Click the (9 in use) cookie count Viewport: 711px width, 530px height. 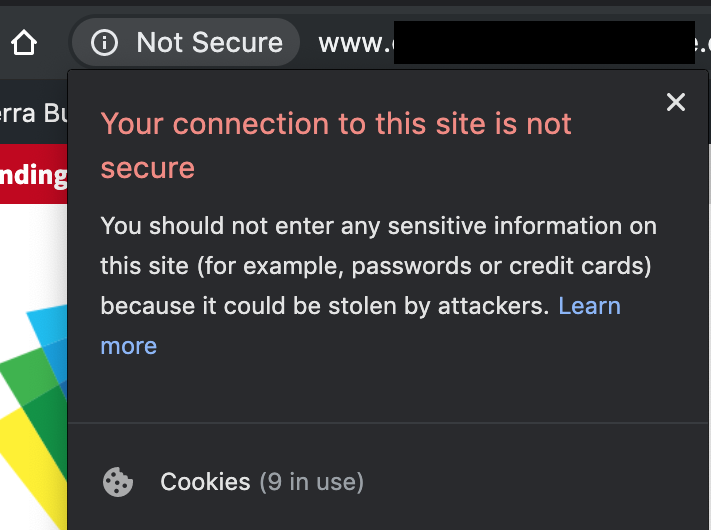(x=312, y=482)
